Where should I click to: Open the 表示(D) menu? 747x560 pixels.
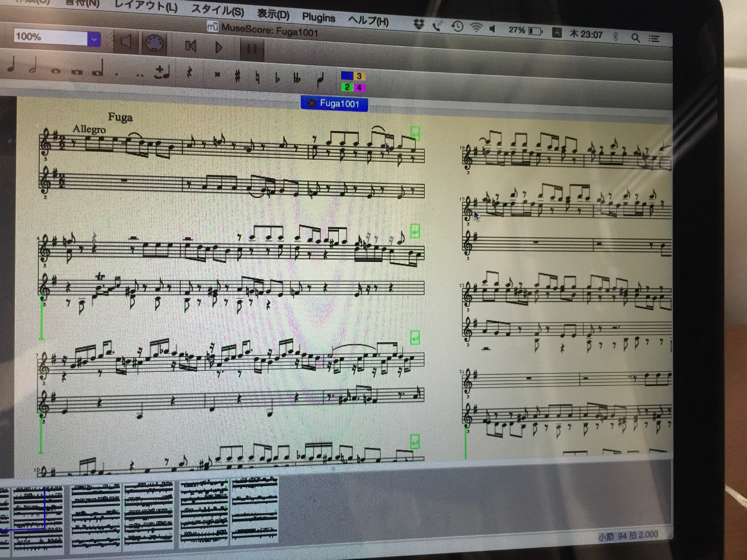[274, 14]
